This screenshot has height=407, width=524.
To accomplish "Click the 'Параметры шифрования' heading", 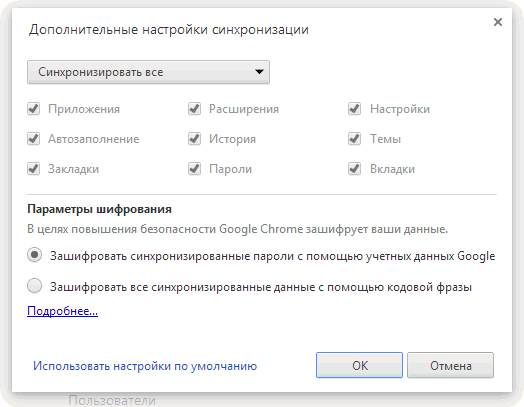I will 100,209.
